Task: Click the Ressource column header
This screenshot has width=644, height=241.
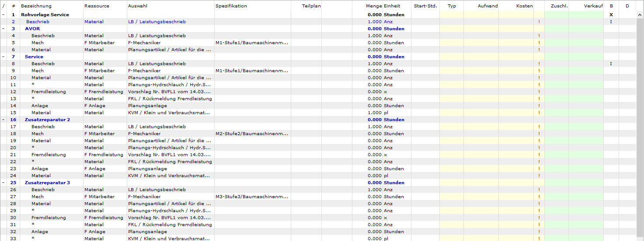Action: (x=97, y=6)
